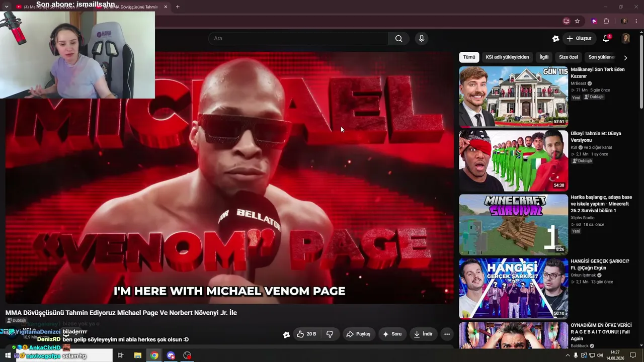Click the pink screen-capture icon in address bar
The image size is (644, 362).
(x=567, y=21)
